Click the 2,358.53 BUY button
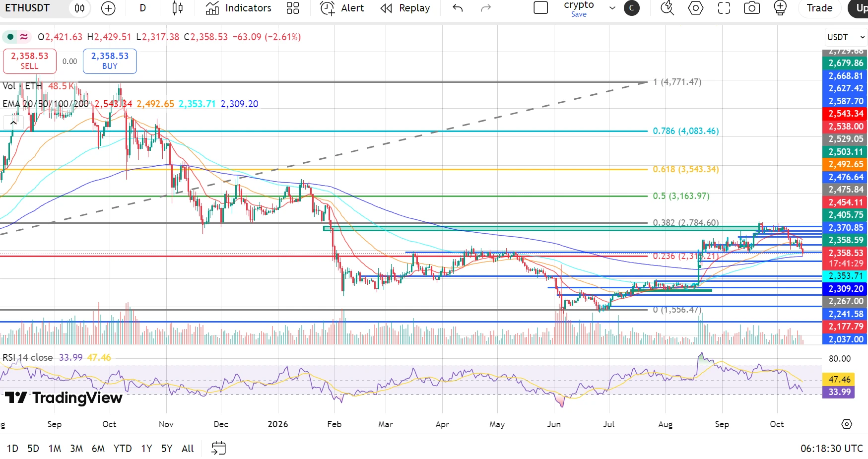Viewport: 868px width, 459px height. pyautogui.click(x=110, y=61)
